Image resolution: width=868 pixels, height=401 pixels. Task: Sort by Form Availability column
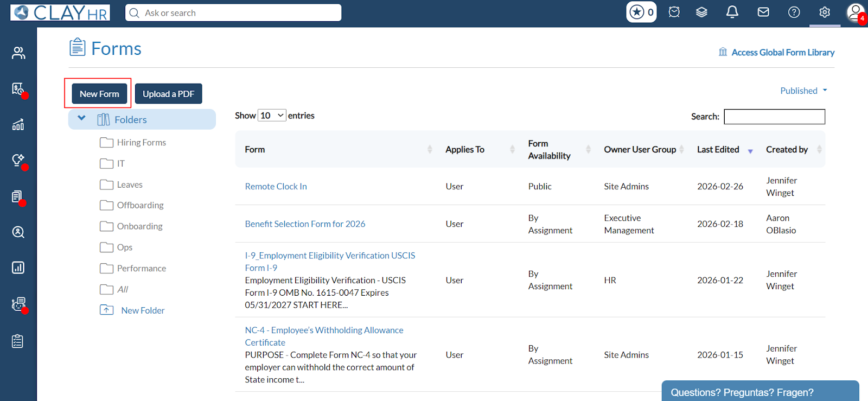point(559,149)
